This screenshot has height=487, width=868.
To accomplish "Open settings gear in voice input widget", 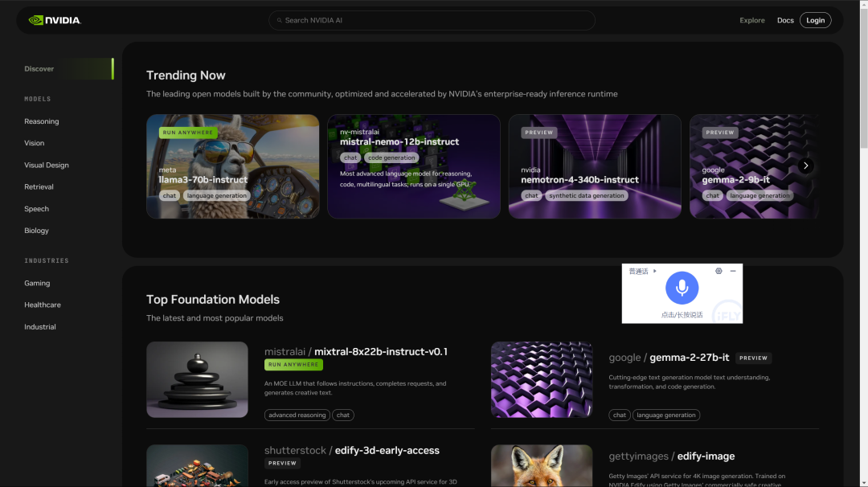I will 719,271.
